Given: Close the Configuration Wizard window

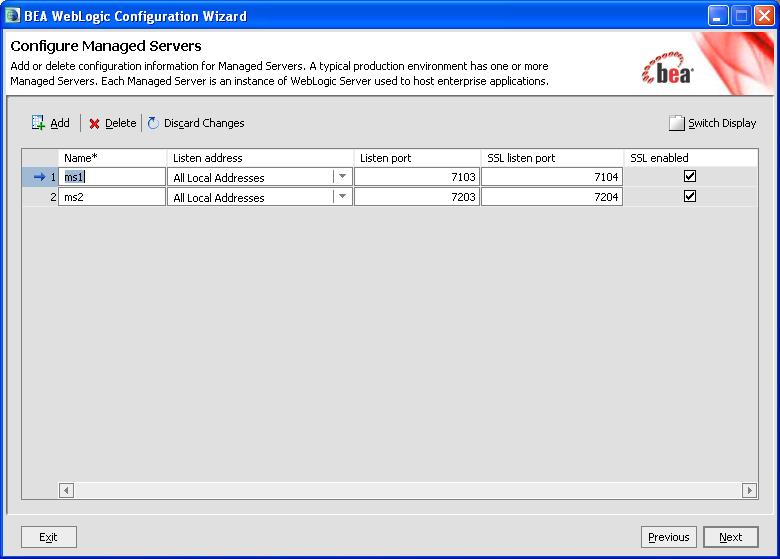Looking at the screenshot, I should [x=764, y=16].
